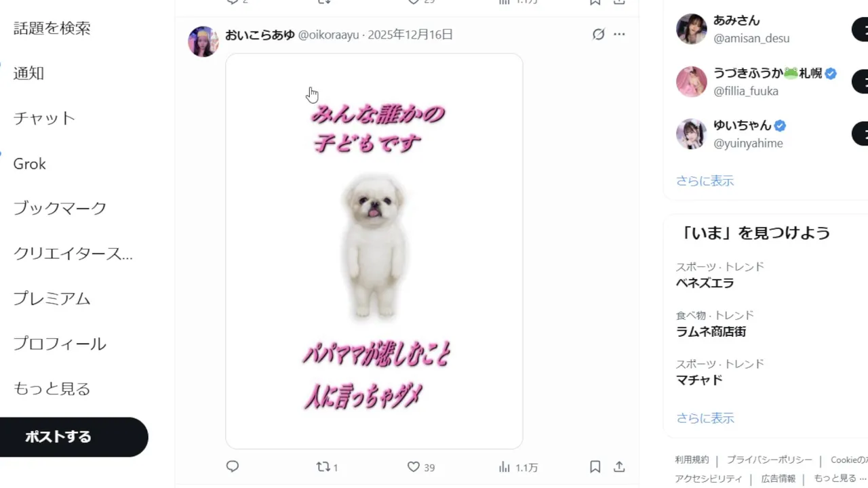Open プライバシーポリシー footer link
The height and width of the screenshot is (488, 868).
click(x=770, y=460)
